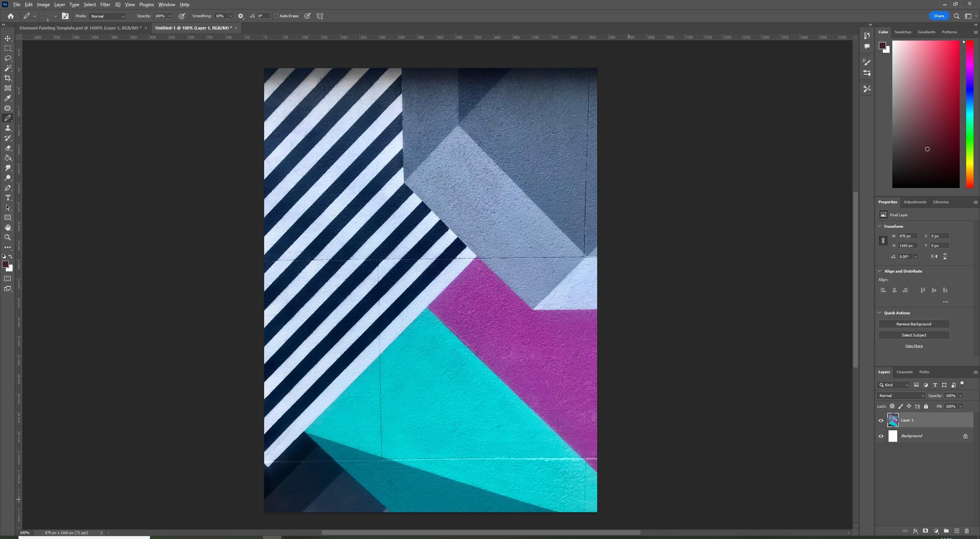Click the foreground color swatch in toolbar
Image resolution: width=980 pixels, height=539 pixels.
[x=5, y=265]
